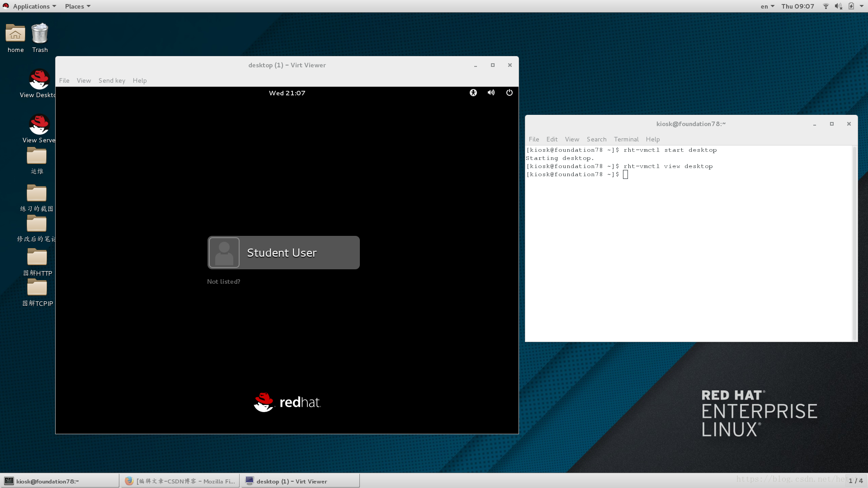Open terminal Help menu
868x488 pixels.
pyautogui.click(x=653, y=139)
